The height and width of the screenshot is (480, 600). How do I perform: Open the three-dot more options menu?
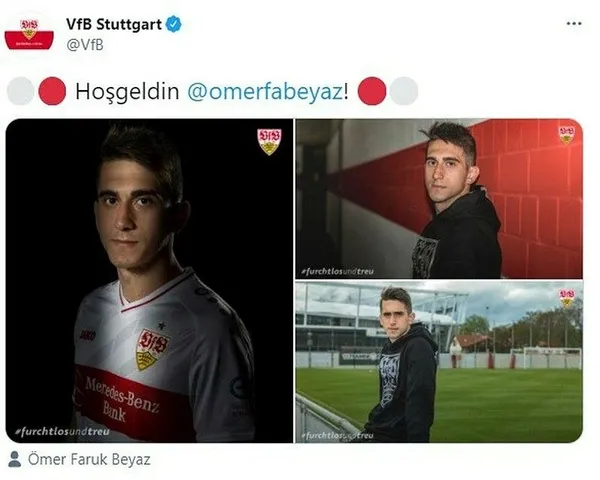click(x=574, y=24)
